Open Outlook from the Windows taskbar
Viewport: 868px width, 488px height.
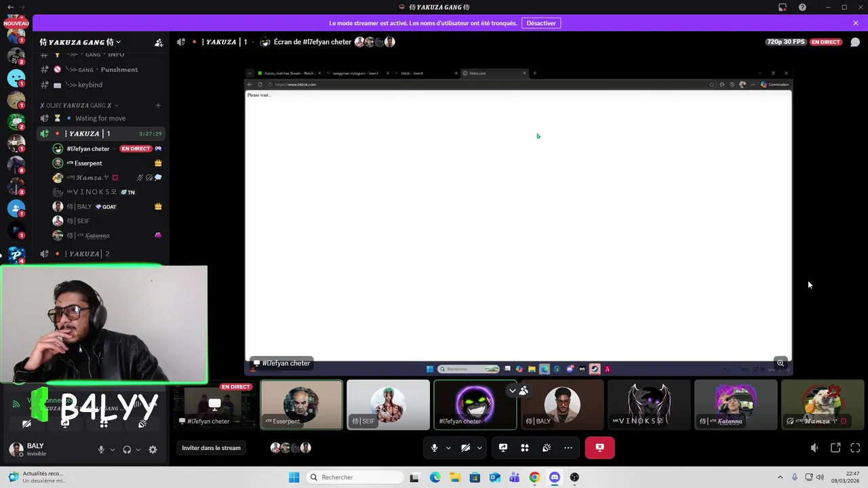click(x=495, y=477)
